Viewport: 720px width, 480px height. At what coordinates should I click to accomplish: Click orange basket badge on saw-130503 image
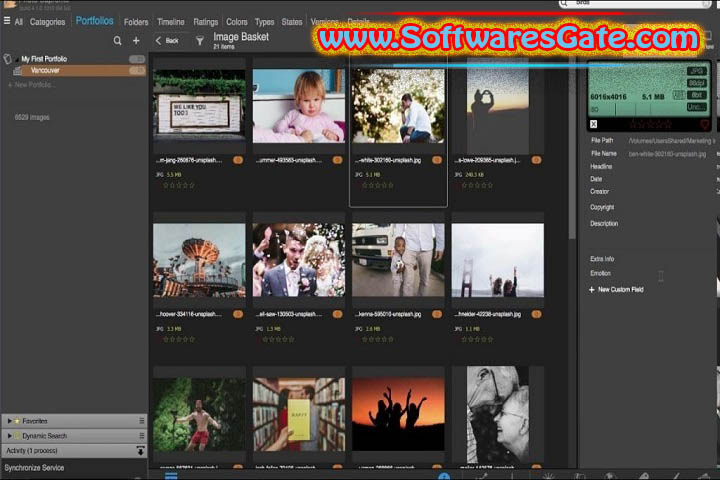tap(338, 314)
